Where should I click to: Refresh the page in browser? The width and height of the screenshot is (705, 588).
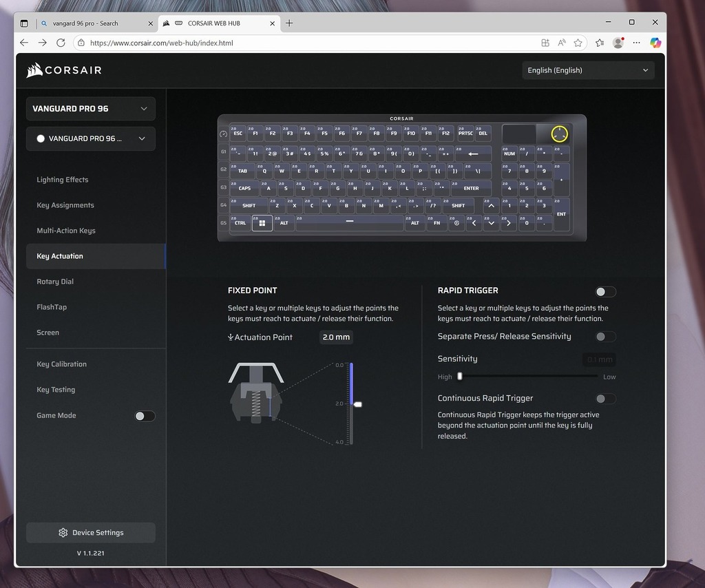click(x=61, y=43)
